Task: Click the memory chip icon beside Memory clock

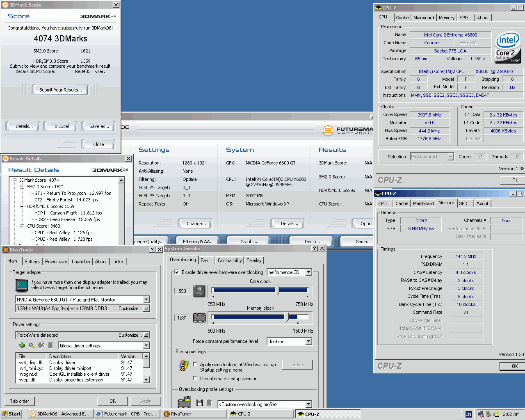Action: click(199, 317)
